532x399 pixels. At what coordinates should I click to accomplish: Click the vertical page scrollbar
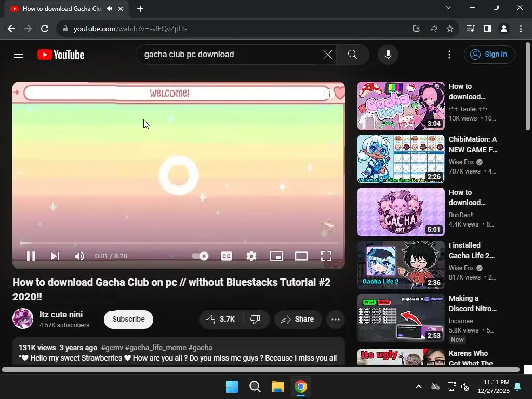[528, 86]
